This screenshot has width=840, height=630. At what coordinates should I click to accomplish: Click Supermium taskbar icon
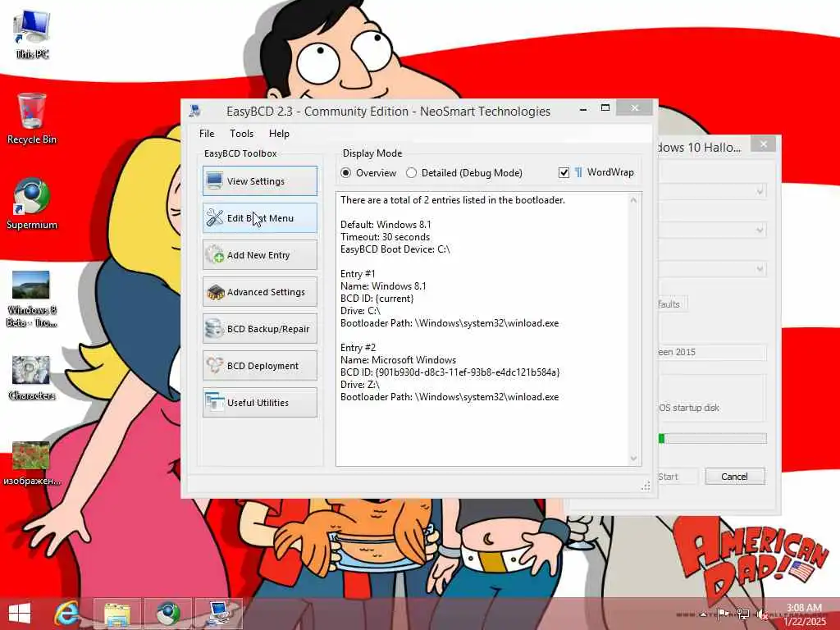click(168, 614)
